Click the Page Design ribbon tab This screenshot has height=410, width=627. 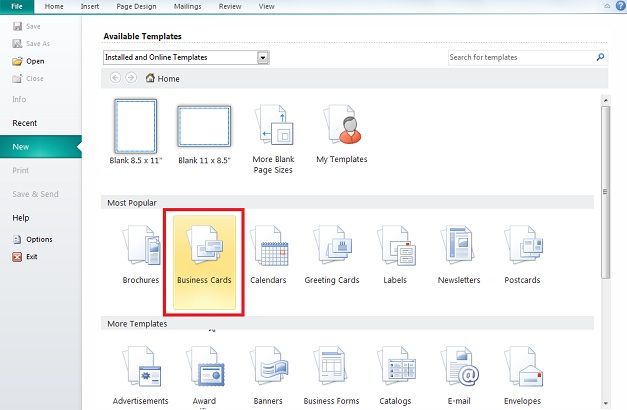[136, 6]
